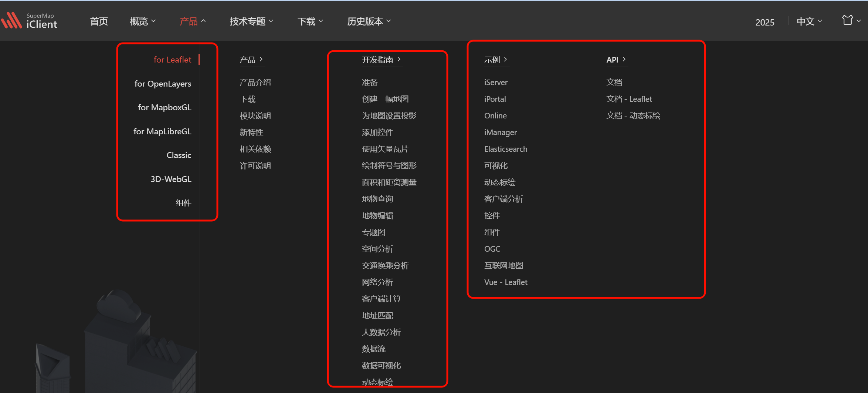Collapse the 产品 dropdown menu
The image size is (868, 393).
coord(192,21)
